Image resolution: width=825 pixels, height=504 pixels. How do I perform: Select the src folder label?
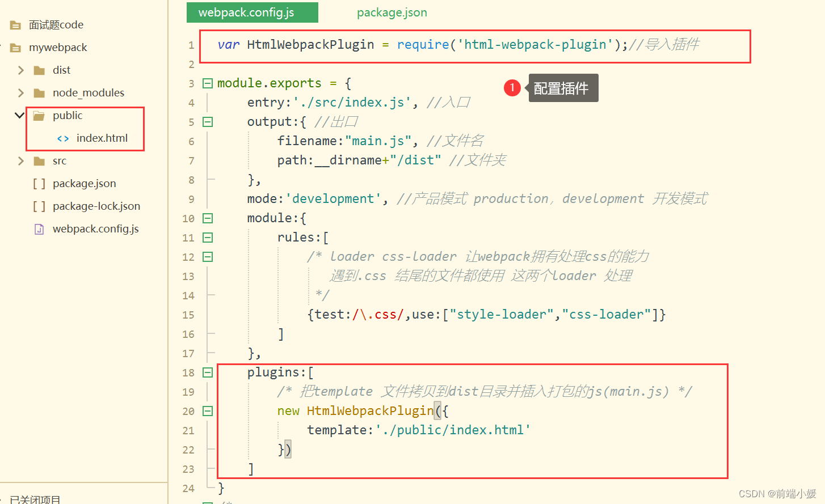60,161
